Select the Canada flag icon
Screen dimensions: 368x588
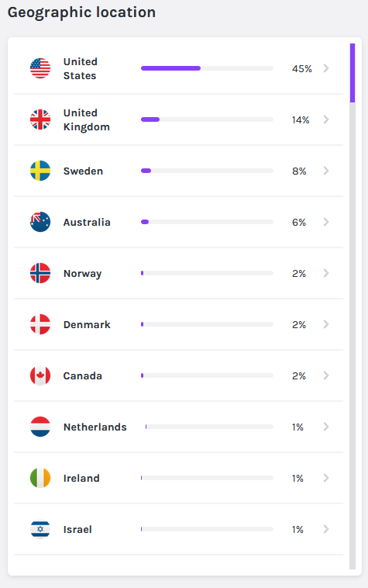pyautogui.click(x=40, y=375)
